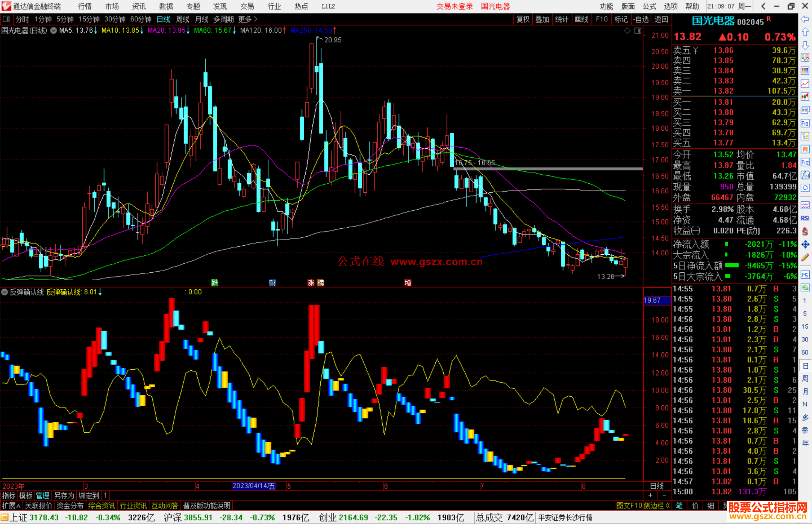Open the 日线 period selector at chart corner
Screen dimensions: 812x524
point(657,486)
